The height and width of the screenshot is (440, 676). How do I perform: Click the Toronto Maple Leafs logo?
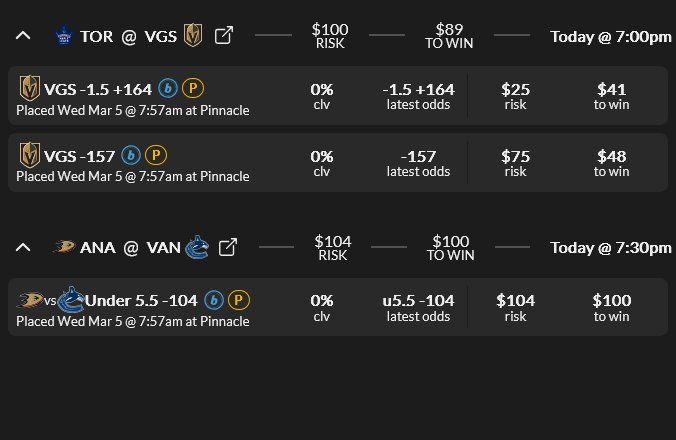pyautogui.click(x=65, y=36)
